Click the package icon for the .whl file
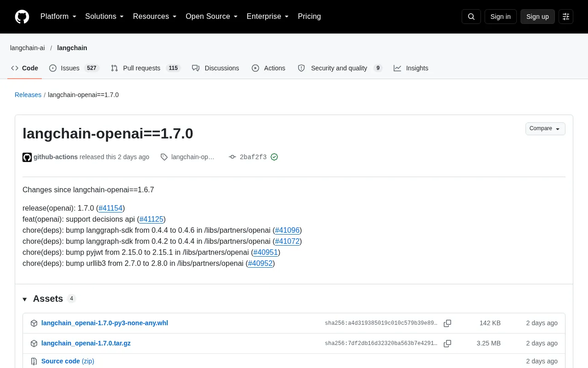This screenshot has width=588, height=368. coord(34,323)
